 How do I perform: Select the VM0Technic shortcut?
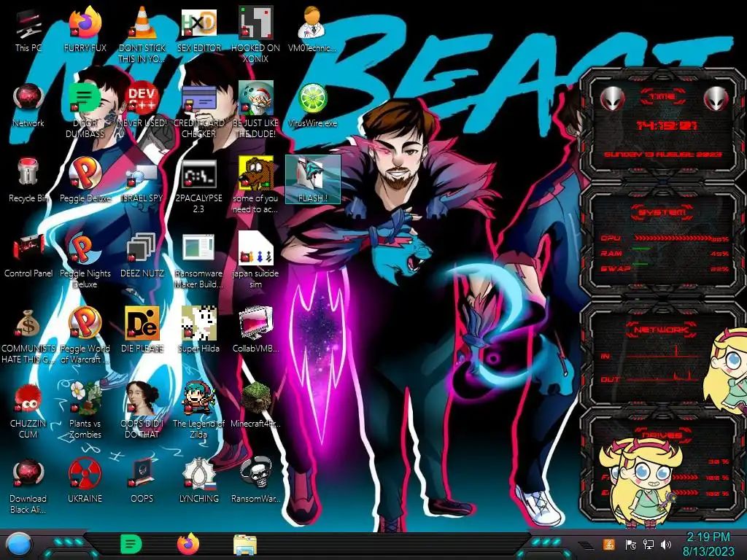click(x=312, y=29)
